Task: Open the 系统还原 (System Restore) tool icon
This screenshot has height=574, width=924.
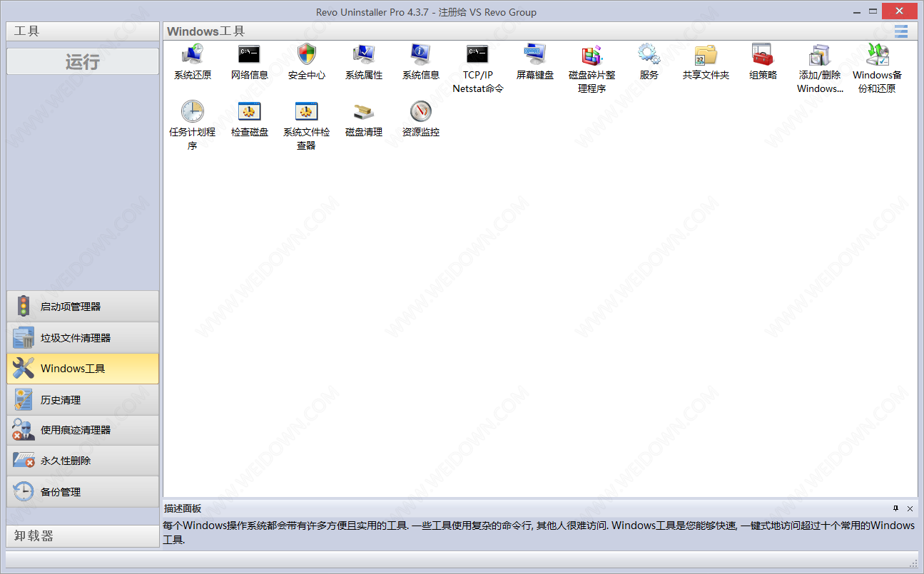Action: coord(192,55)
